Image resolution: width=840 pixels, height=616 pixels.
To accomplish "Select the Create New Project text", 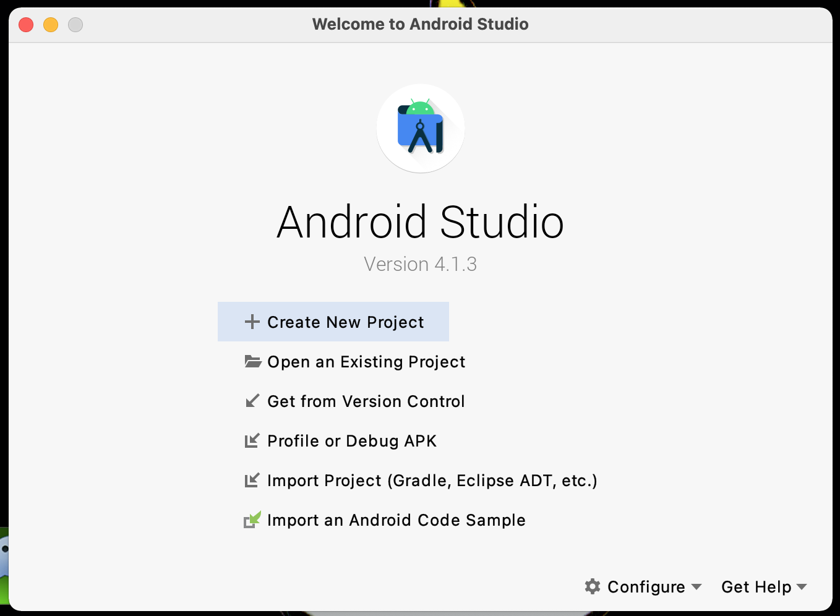I will (345, 322).
